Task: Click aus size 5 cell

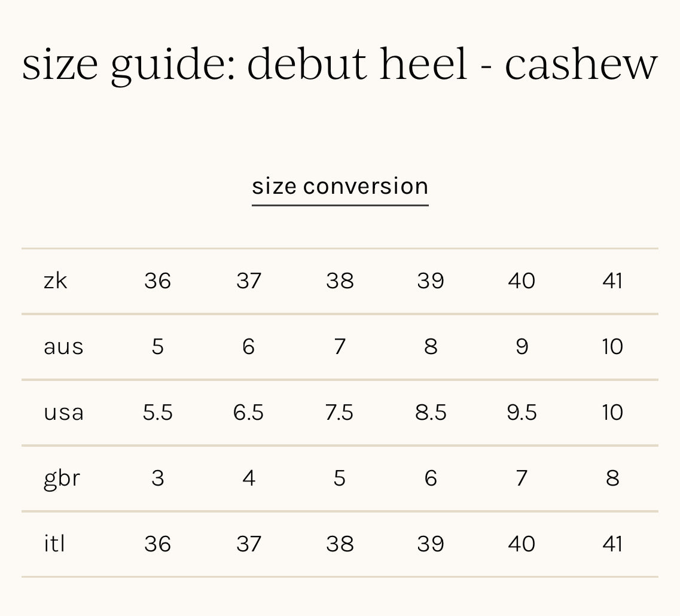Action: pyautogui.click(x=158, y=346)
